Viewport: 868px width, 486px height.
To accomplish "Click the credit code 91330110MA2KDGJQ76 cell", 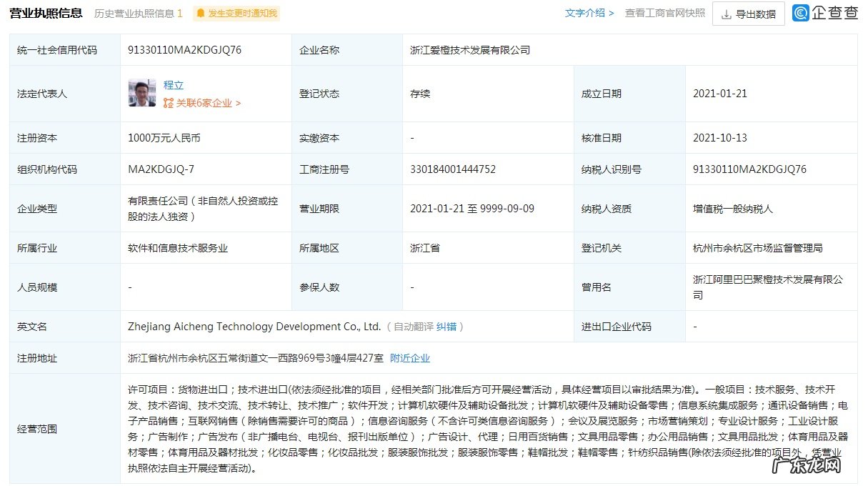I will (x=184, y=49).
